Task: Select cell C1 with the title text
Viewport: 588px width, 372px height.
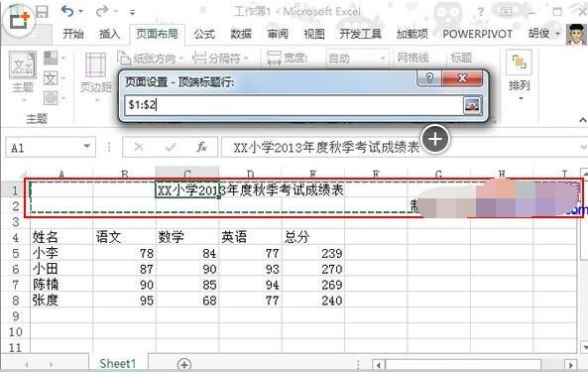Action: [187, 190]
